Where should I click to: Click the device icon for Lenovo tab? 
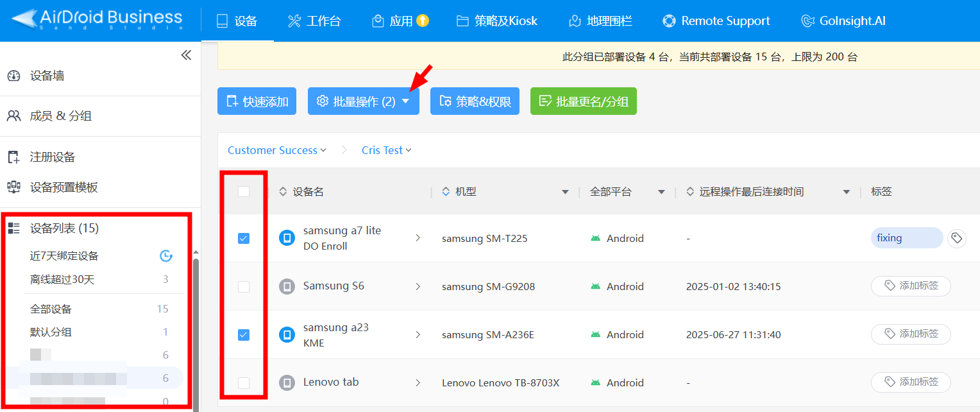[x=287, y=383]
